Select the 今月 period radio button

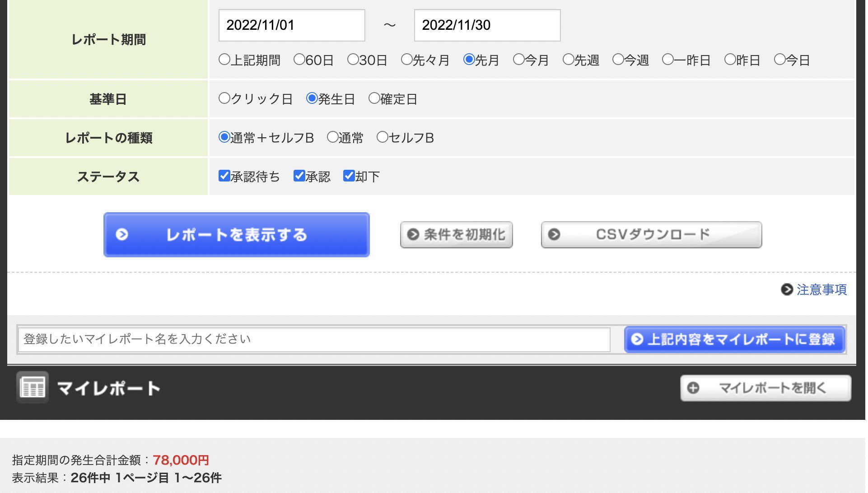pyautogui.click(x=518, y=60)
